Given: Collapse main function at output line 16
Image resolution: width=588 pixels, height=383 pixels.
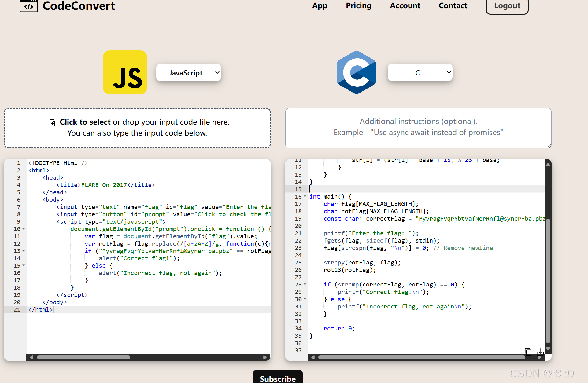Looking at the screenshot, I should point(305,196).
